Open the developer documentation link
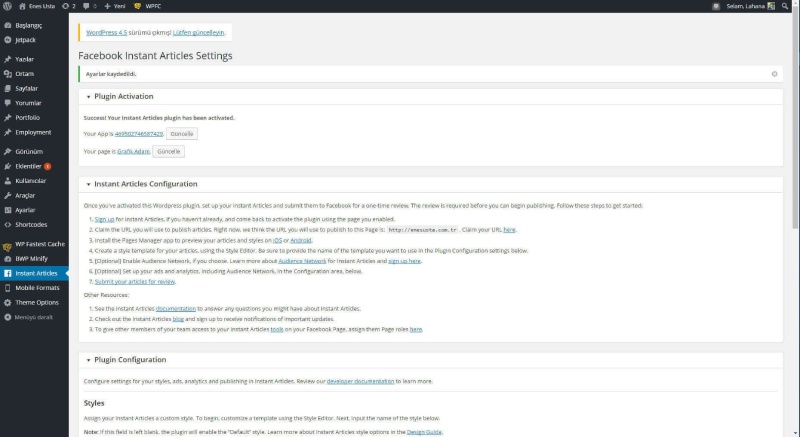This screenshot has width=800, height=437. (x=360, y=381)
